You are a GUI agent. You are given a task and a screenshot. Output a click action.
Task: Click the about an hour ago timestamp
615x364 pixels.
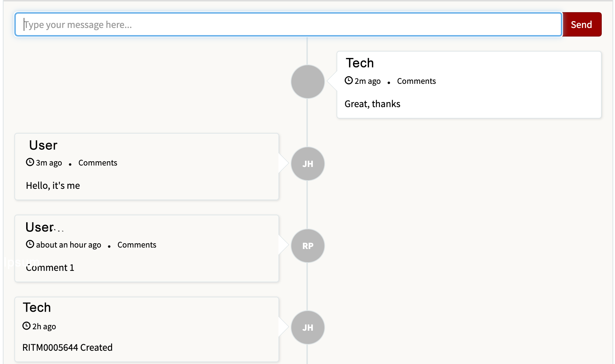(68, 245)
